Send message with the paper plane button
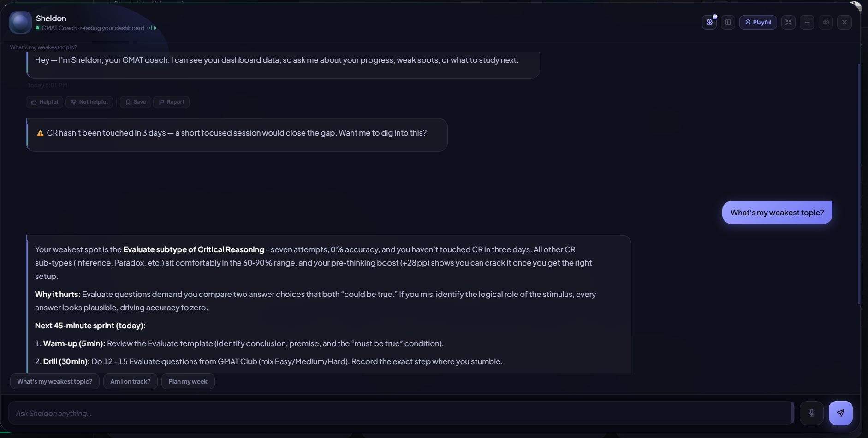 [x=841, y=413]
